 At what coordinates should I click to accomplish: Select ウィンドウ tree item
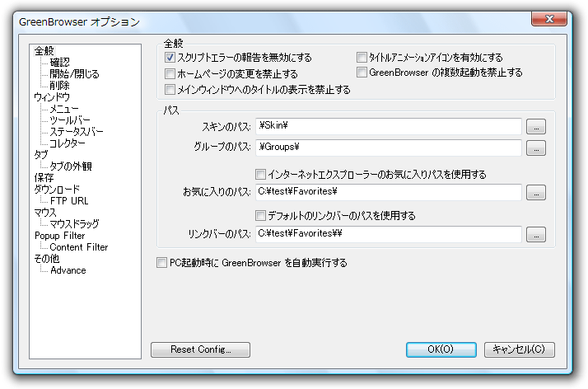(x=52, y=97)
